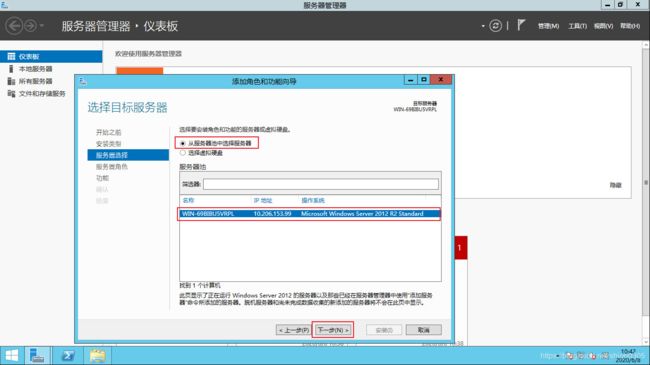Image resolution: width=650 pixels, height=365 pixels.
Task: Click the dropdown arrow beside refresh icon
Action: (x=483, y=26)
